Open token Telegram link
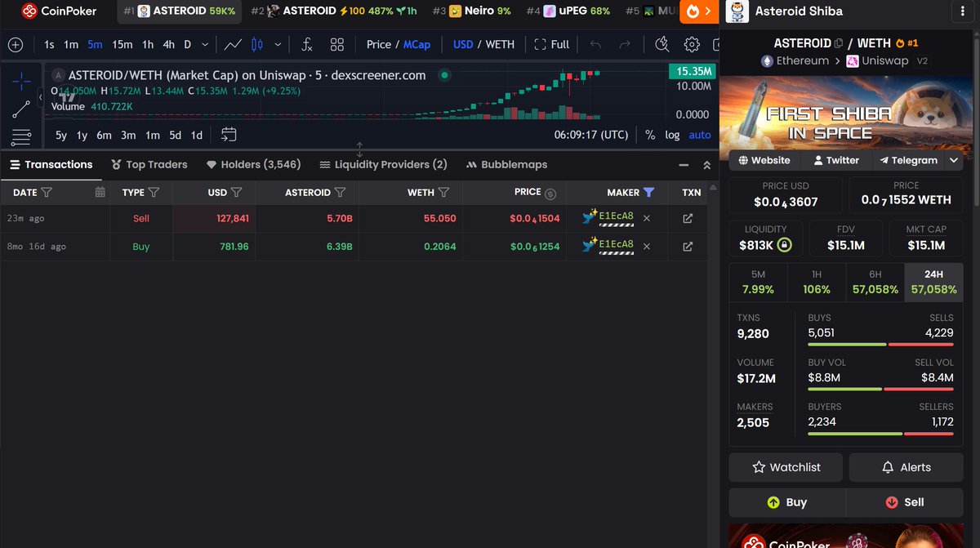980x548 pixels. point(908,160)
